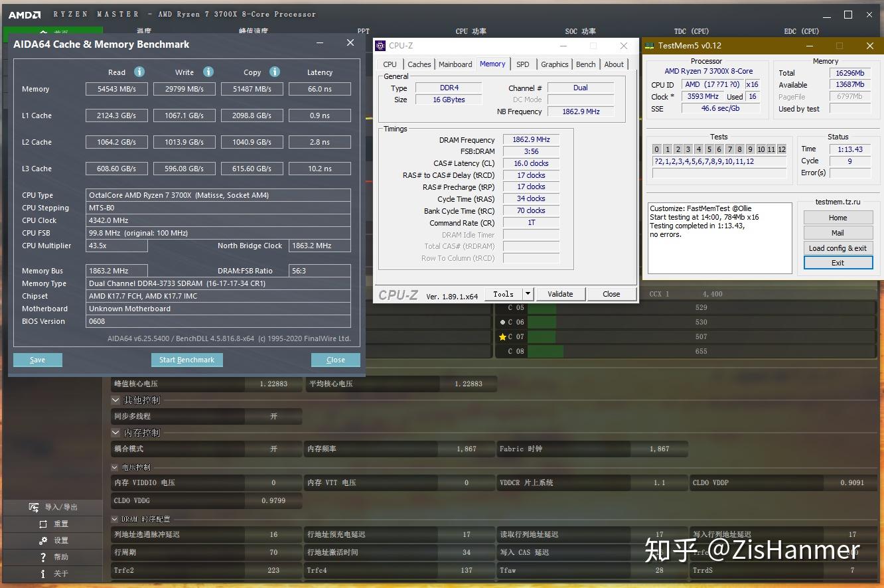The width and height of the screenshot is (884, 588).
Task: Click the test sequence ?2,1,2,3,4,5,6,7,8,9,10,11,12
Action: click(719, 161)
